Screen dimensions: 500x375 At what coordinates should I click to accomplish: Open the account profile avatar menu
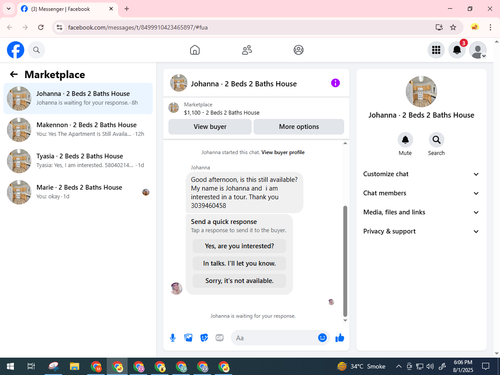point(478,50)
